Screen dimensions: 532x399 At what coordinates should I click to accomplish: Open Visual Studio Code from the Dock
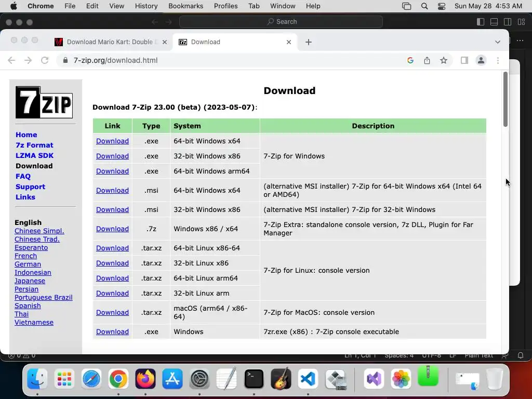[x=308, y=379]
